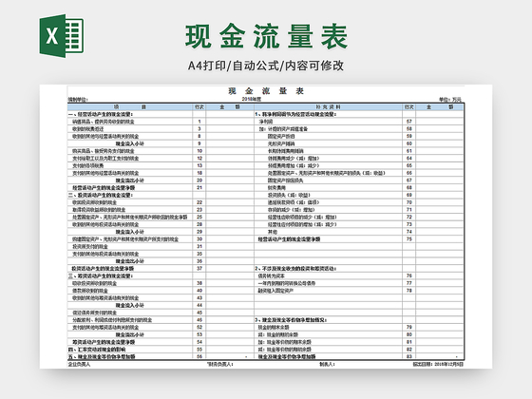532x399 pixels.
Task: Click the 制表人 footer label
Action: [x=327, y=365]
